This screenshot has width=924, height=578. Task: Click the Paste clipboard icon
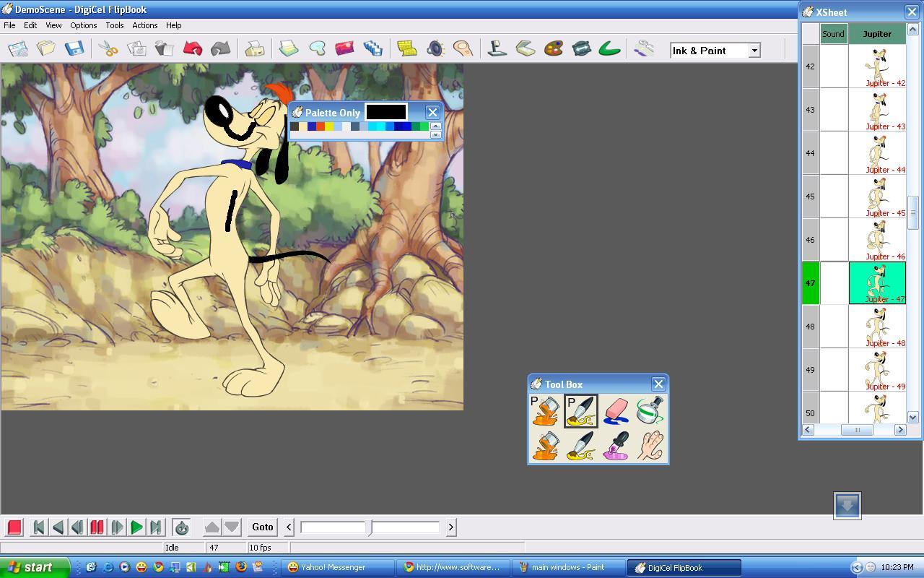pyautogui.click(x=165, y=48)
